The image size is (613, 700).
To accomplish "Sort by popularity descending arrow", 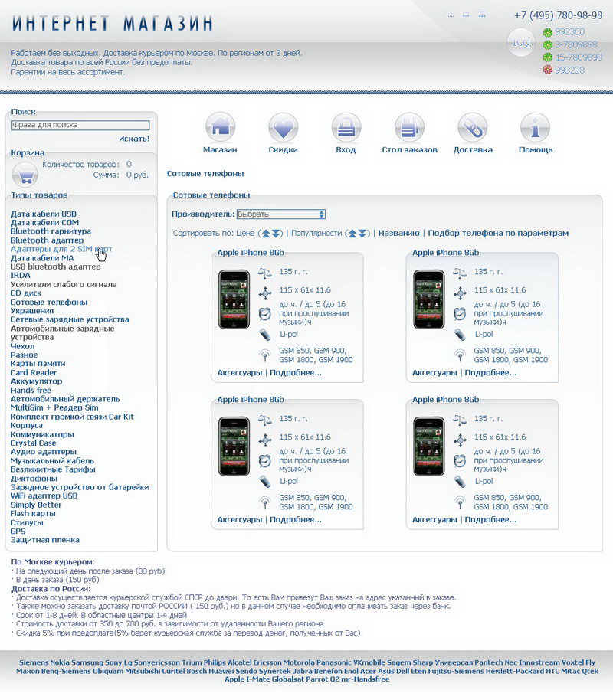I will click(x=362, y=233).
